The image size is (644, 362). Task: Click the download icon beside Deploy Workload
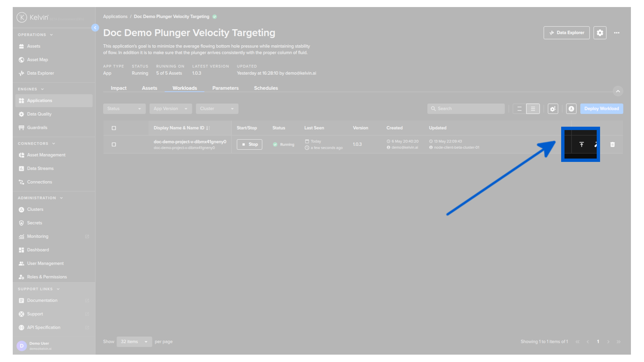pyautogui.click(x=571, y=109)
